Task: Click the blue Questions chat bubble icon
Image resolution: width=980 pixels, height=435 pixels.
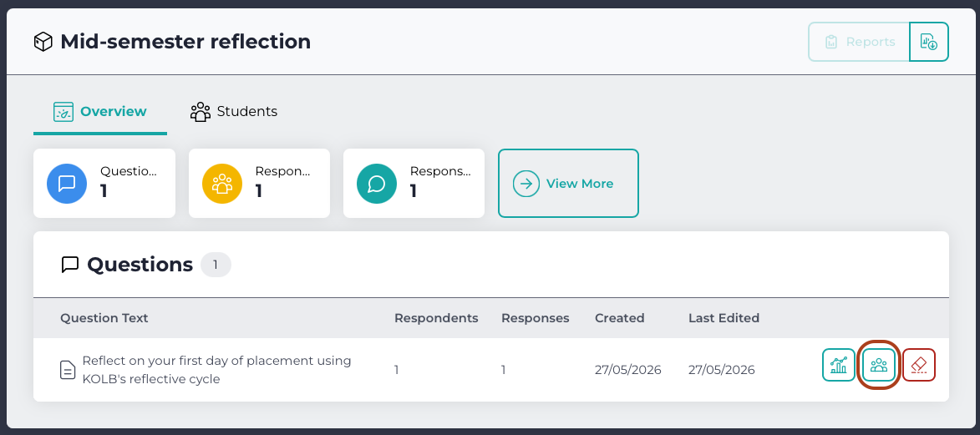Action: (x=67, y=183)
